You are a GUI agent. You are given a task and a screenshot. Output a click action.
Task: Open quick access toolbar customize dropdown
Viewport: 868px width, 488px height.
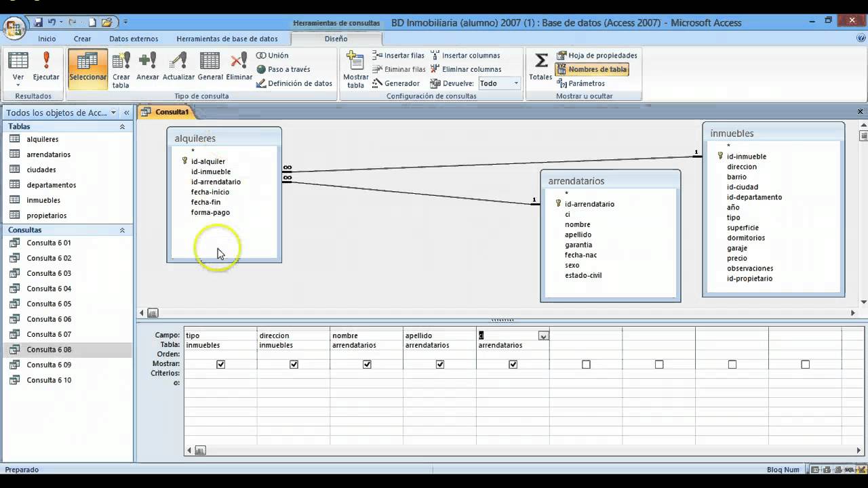pos(125,22)
